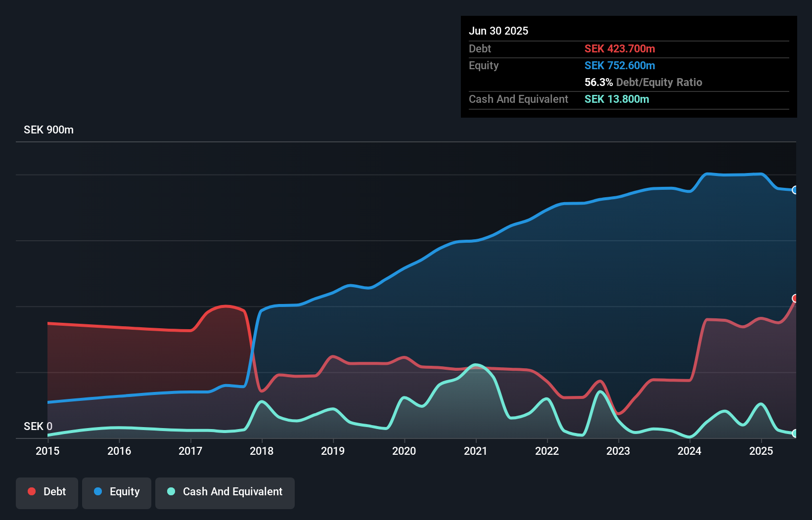Select the 2020 axis label

404,451
